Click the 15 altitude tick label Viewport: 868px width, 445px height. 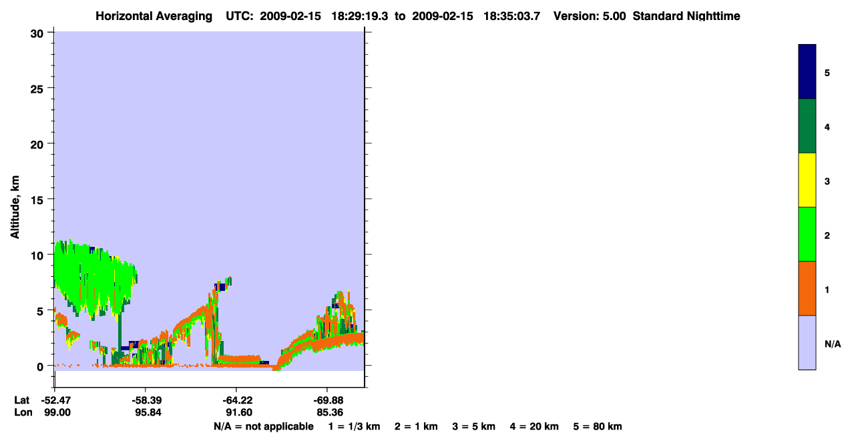click(38, 199)
